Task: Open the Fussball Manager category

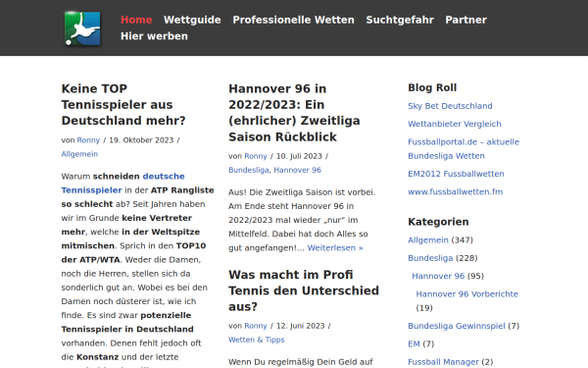Action: [443, 362]
